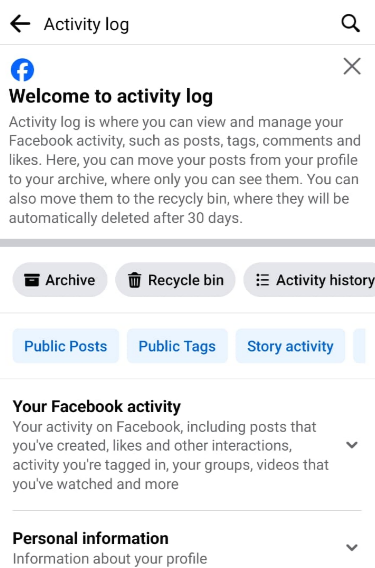
Task: Open search with the magnifier icon
Action: tap(350, 24)
